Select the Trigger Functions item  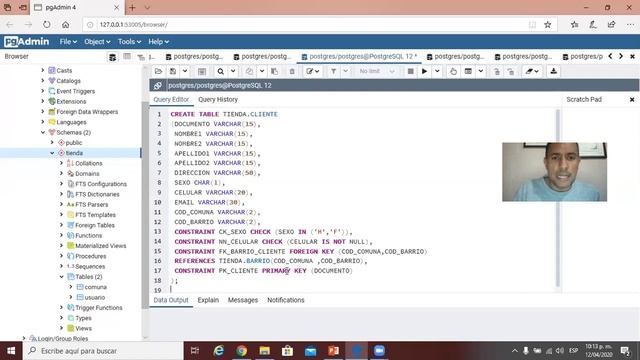[x=98, y=308]
